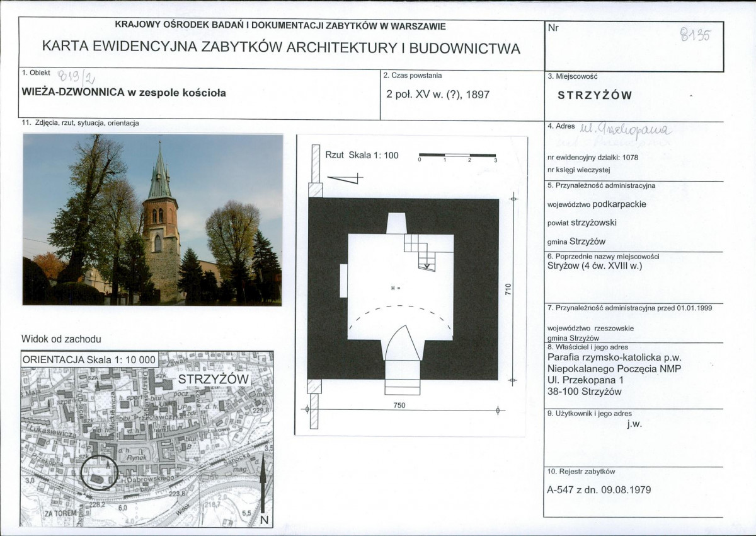Click the circled church location on the map

coord(100,473)
